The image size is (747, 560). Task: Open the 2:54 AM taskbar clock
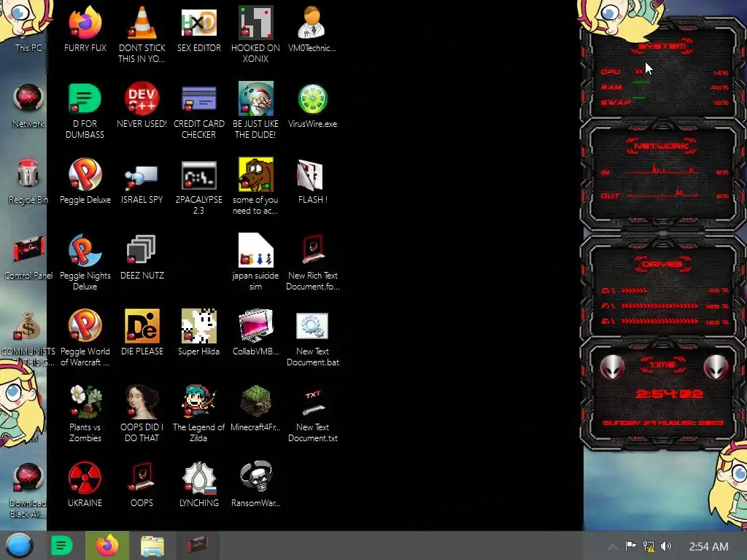click(708, 547)
